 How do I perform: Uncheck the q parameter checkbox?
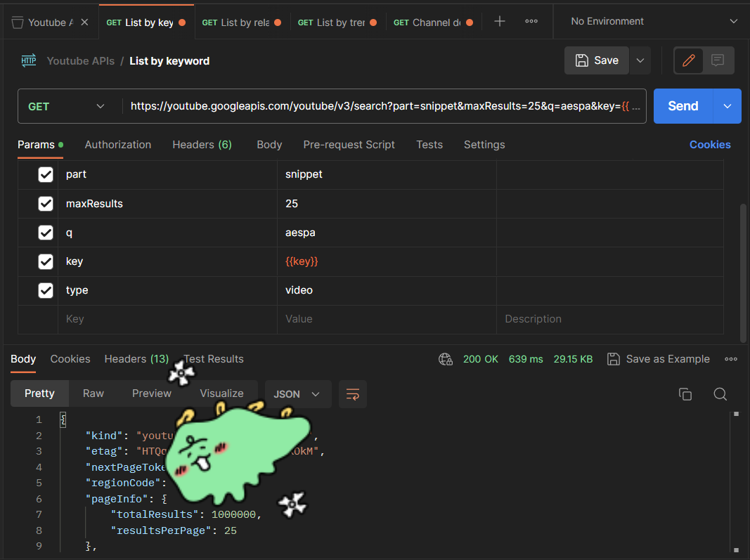pyautogui.click(x=46, y=233)
